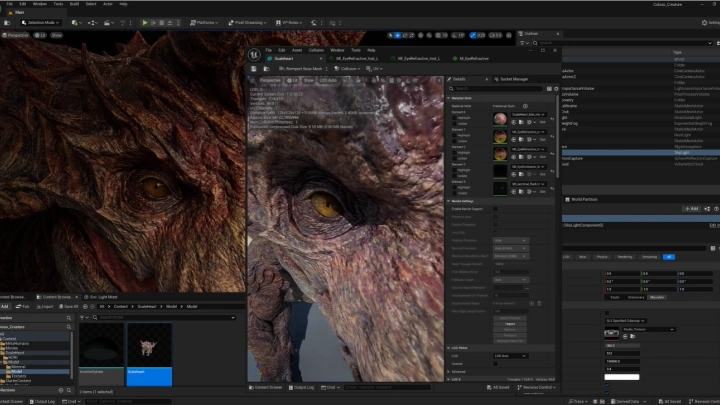The height and width of the screenshot is (405, 720).
Task: Select the Scaleheart asset thumbnail
Action: tap(149, 354)
